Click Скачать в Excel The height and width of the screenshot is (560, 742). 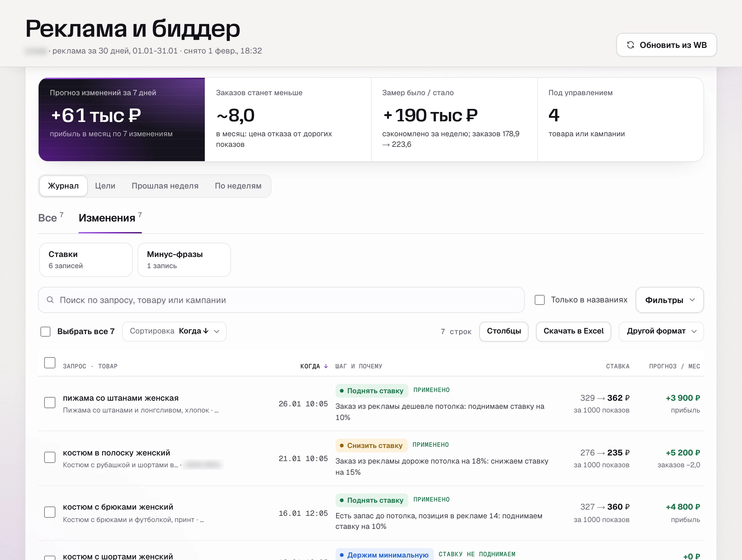pyautogui.click(x=573, y=331)
